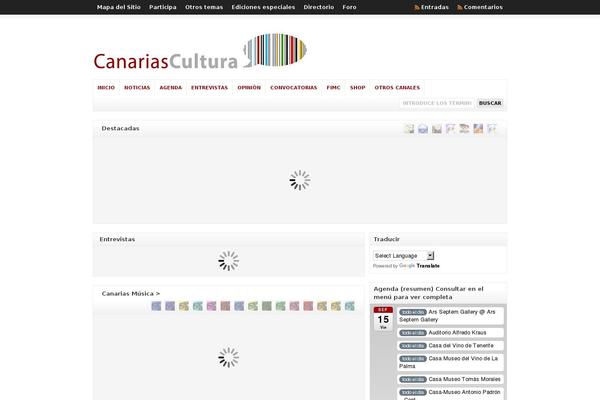Image resolution: width=600 pixels, height=400 pixels.
Task: Open the Convocatorias navigation item
Action: click(293, 88)
